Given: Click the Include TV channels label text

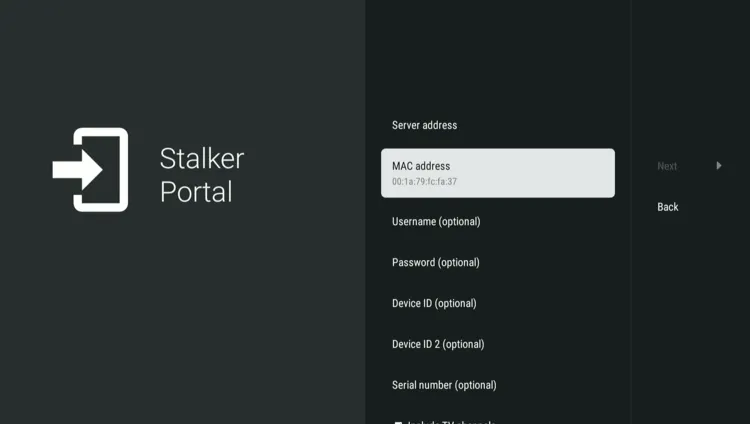Looking at the screenshot, I should click(450, 421).
